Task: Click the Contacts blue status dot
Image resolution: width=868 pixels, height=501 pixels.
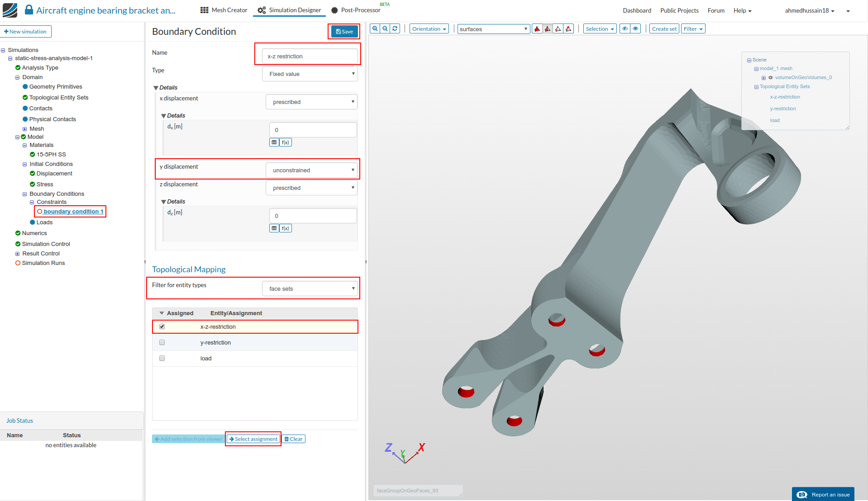Action: [25, 109]
